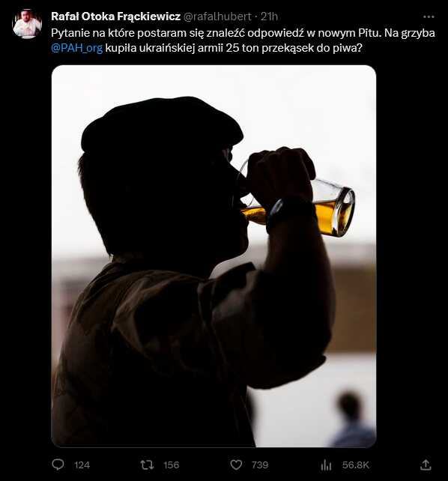Open the attached beer drinker photo

tap(214, 256)
